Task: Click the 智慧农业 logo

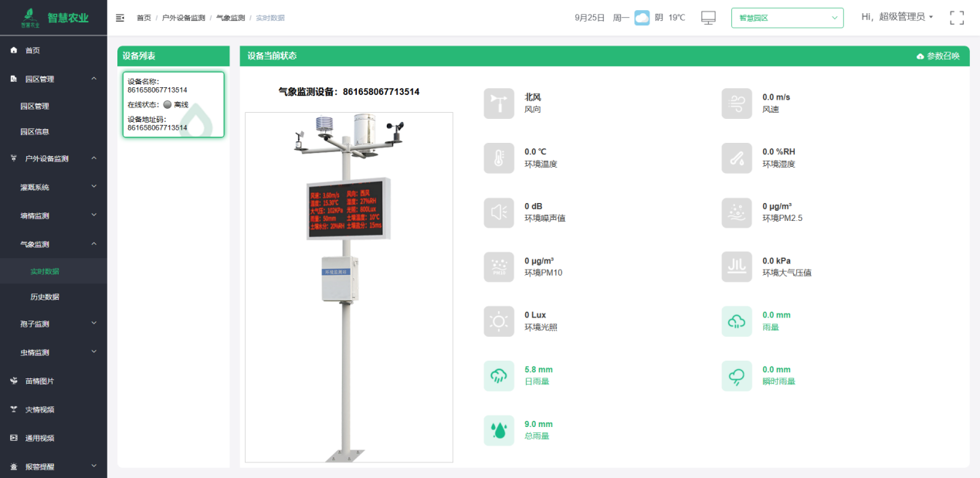Action: pyautogui.click(x=54, y=17)
